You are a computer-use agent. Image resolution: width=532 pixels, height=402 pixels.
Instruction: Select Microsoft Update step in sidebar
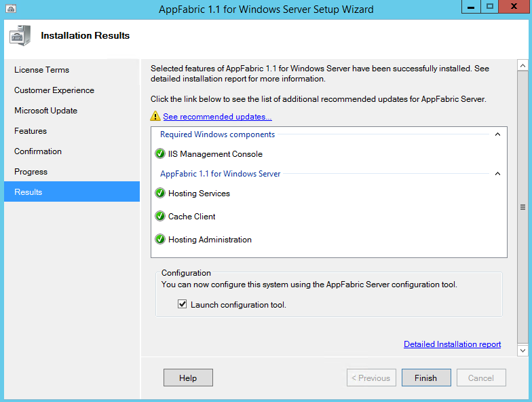[72, 110]
